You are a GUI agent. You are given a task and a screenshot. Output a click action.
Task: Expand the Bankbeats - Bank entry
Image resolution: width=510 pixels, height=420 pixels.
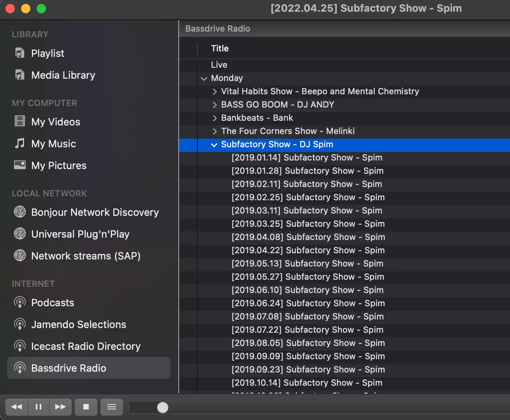pos(215,118)
